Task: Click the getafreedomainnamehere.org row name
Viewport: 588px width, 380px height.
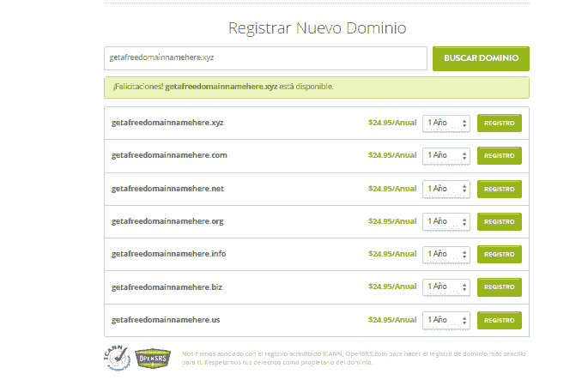Action: tap(167, 221)
